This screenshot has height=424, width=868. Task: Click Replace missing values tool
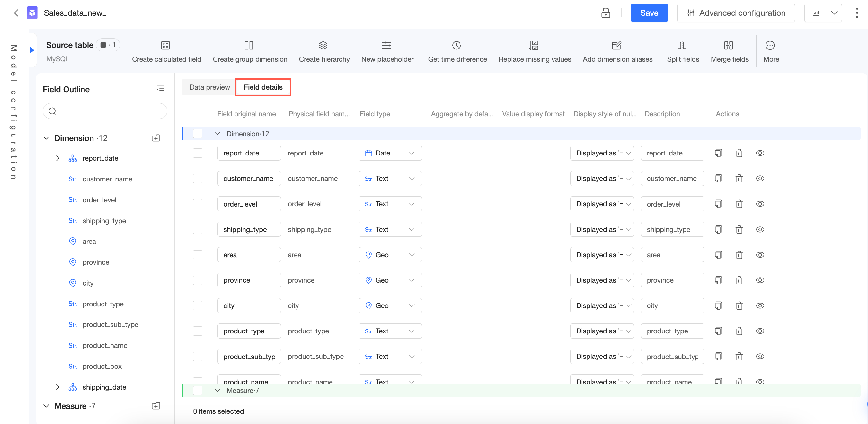pyautogui.click(x=535, y=52)
